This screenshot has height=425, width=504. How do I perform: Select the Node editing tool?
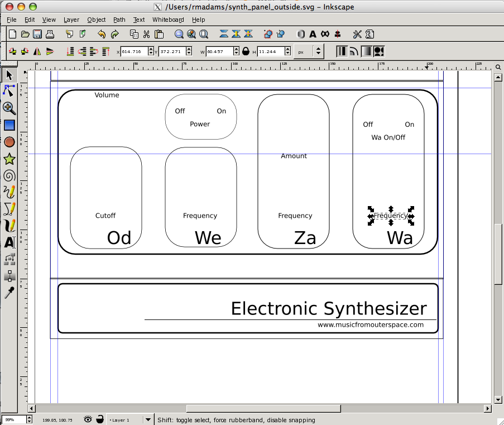point(9,91)
